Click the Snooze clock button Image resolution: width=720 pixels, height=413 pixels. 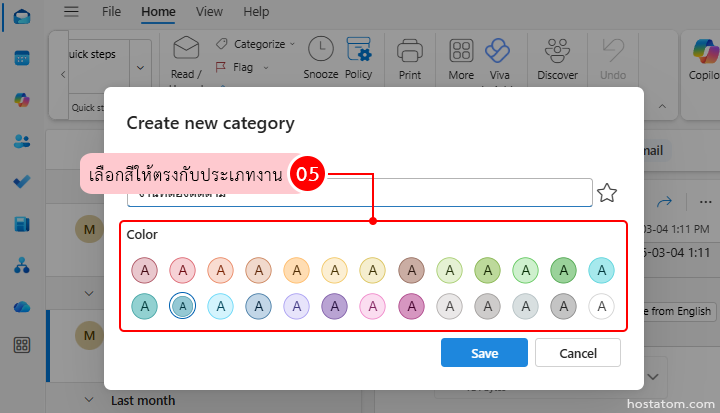coord(321,57)
